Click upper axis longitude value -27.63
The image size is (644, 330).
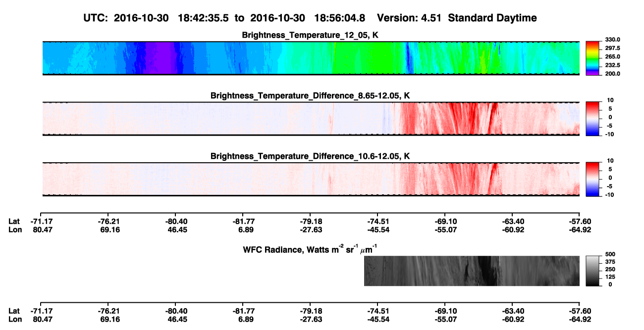311,230
